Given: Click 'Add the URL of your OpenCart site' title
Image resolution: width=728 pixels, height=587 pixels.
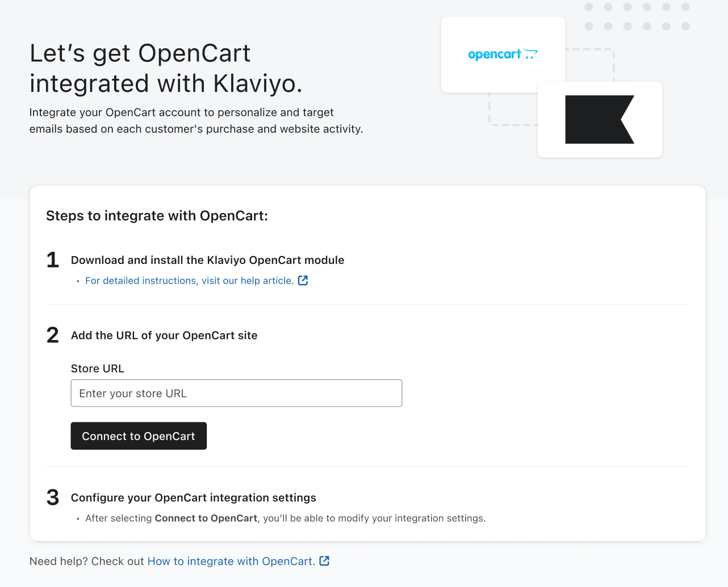Looking at the screenshot, I should (164, 336).
